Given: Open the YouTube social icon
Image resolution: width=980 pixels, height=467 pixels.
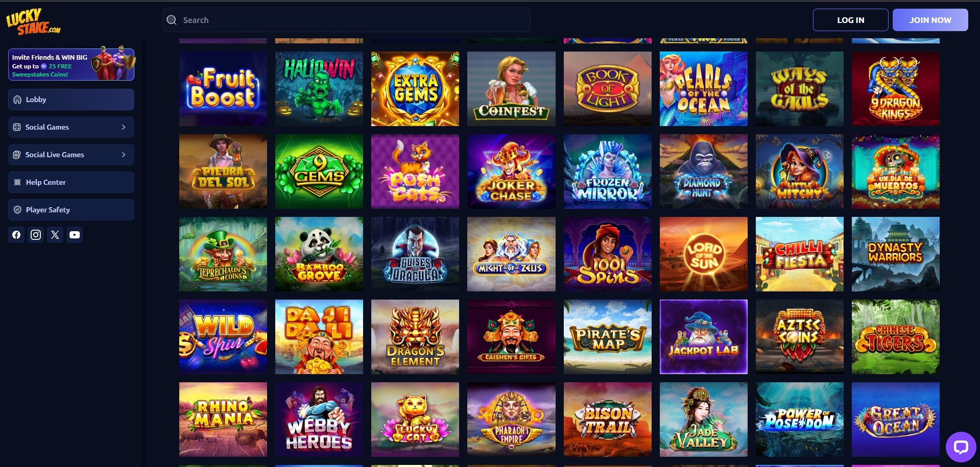Looking at the screenshot, I should (75, 235).
